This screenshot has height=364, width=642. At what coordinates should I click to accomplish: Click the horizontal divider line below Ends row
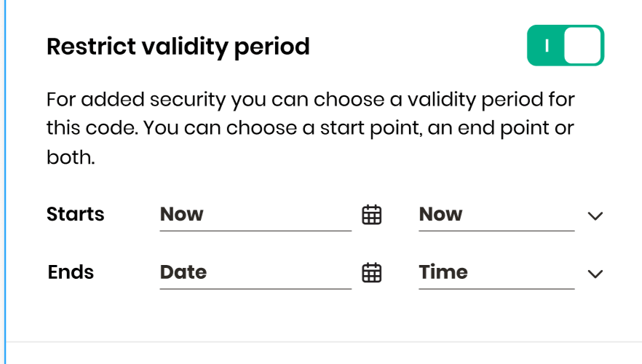tap(324, 341)
